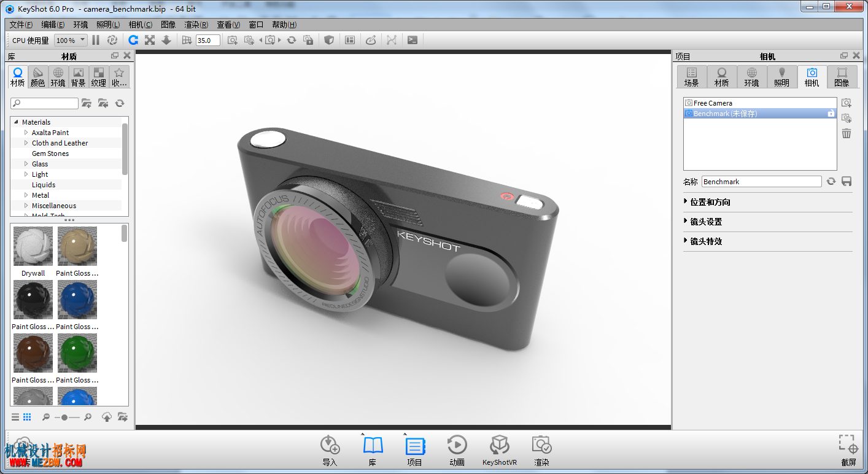Click the save camera floppy icon

pyautogui.click(x=847, y=181)
